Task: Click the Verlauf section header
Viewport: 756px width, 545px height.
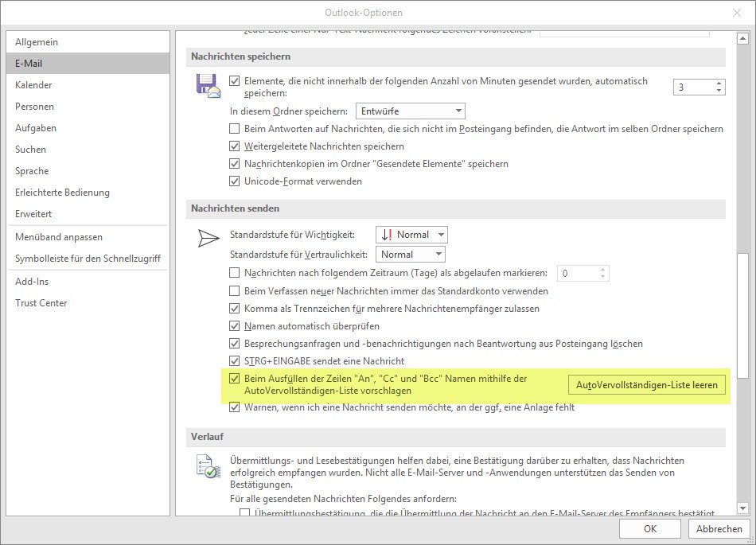Action: tap(456, 437)
